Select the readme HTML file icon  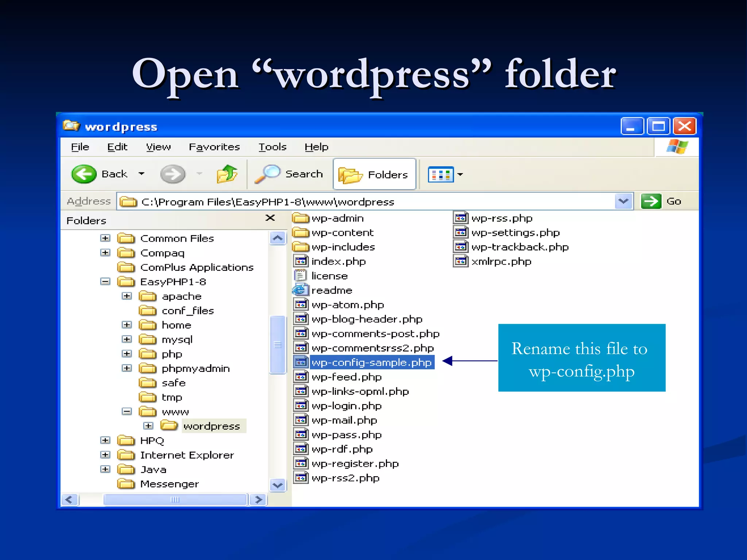coord(300,290)
